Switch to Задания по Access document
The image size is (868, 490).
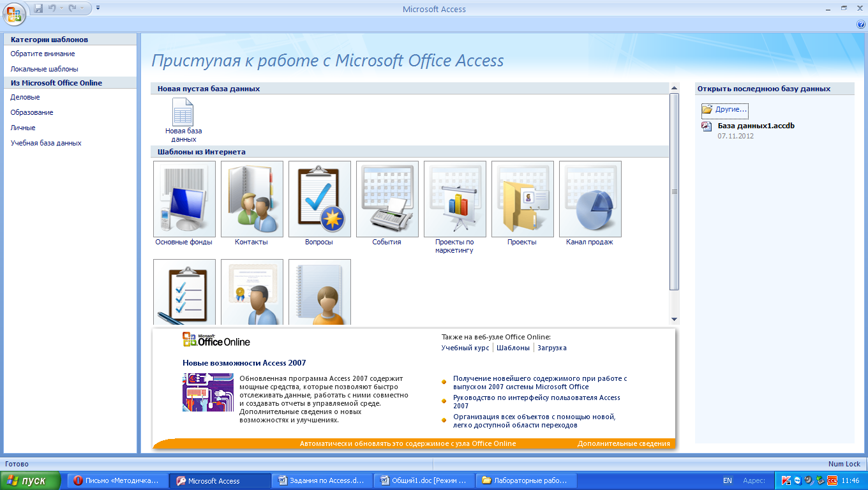coord(322,480)
